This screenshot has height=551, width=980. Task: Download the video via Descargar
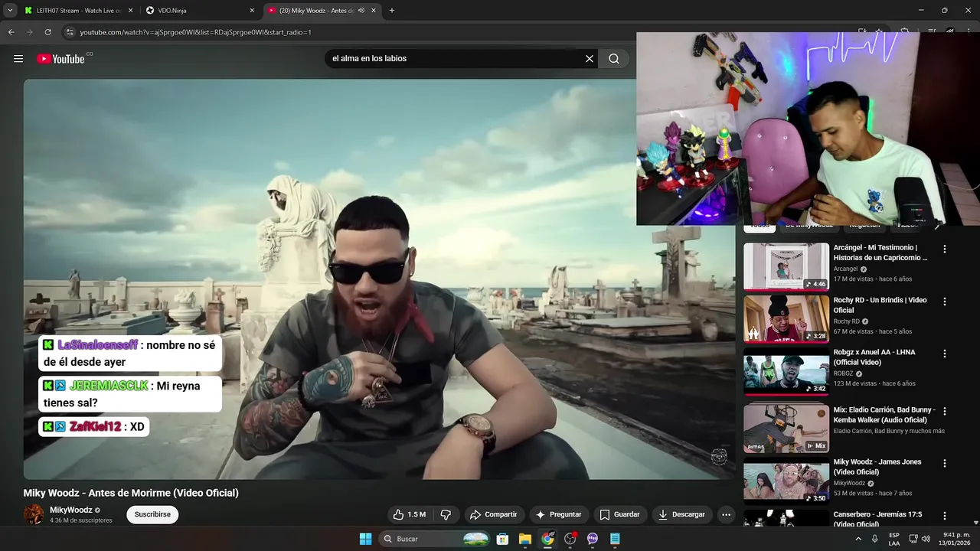[681, 514]
